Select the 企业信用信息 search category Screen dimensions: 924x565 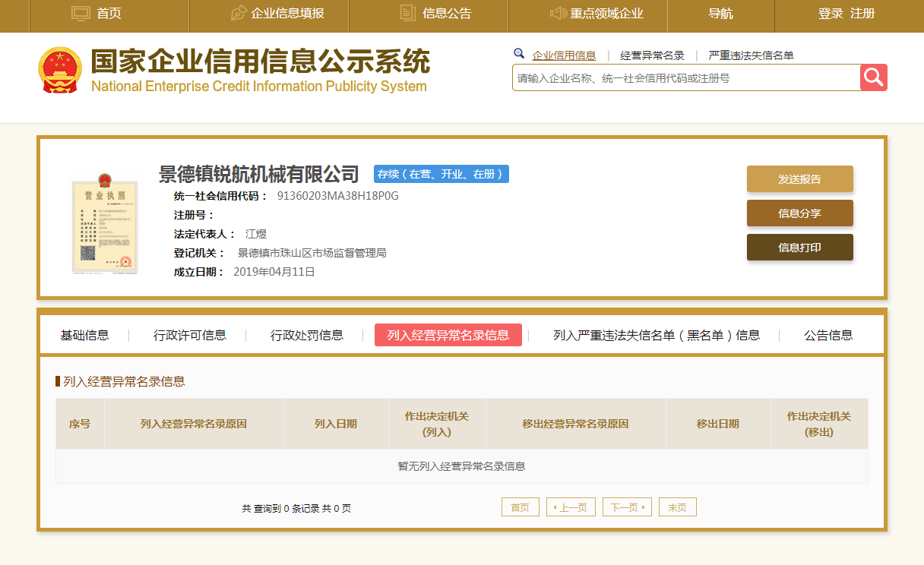pyautogui.click(x=564, y=55)
